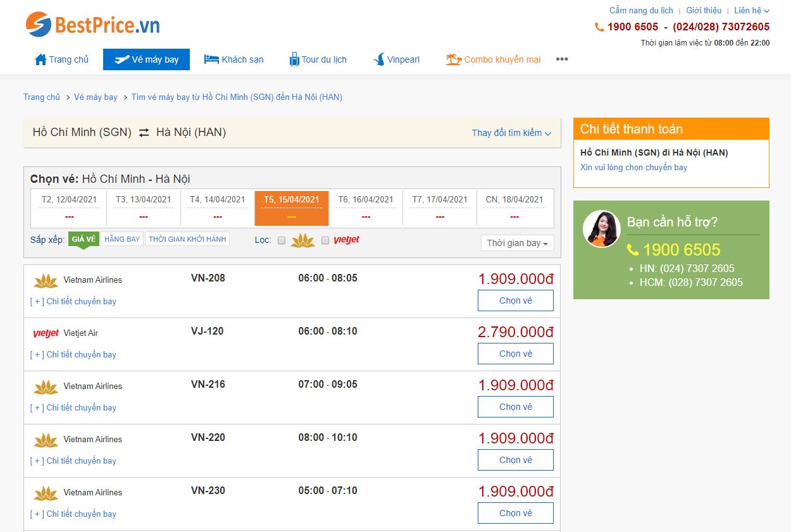Click the Vé máy bay breadcrumb link
This screenshot has height=532, width=791.
click(96, 97)
